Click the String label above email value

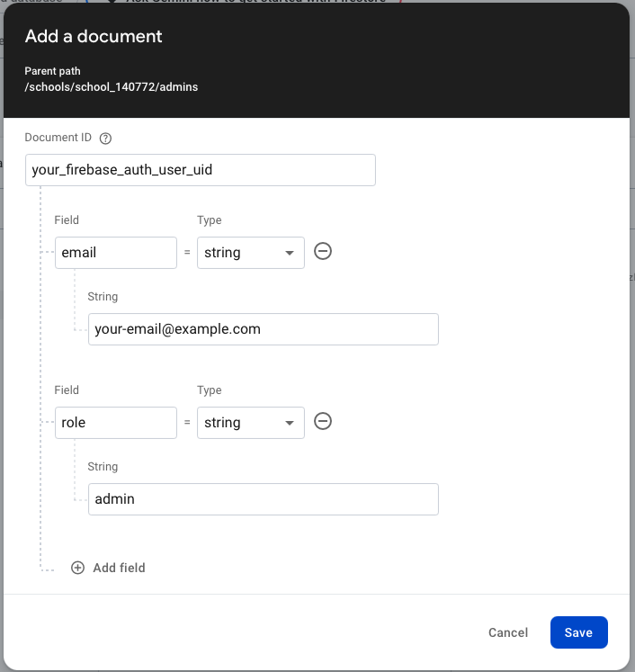103,297
